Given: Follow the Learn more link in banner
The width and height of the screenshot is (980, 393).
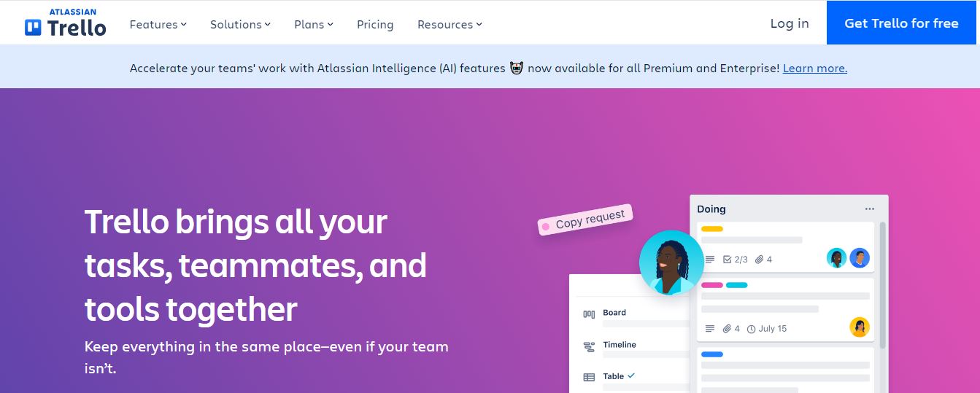Looking at the screenshot, I should click(x=814, y=69).
